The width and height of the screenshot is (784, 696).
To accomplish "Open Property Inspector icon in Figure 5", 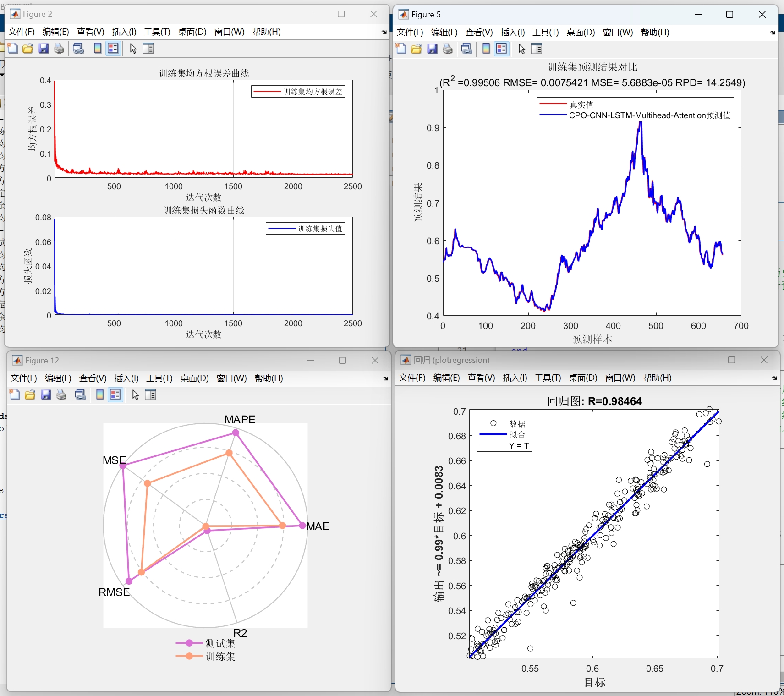I will click(x=537, y=49).
